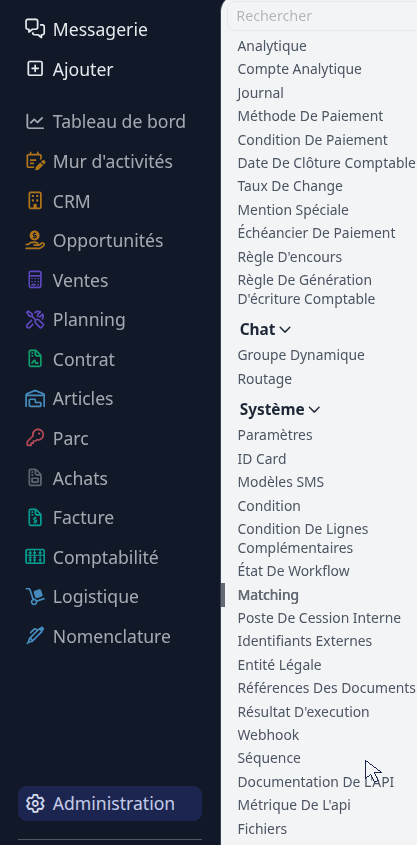Open the CRM building icon
Image resolution: width=417 pixels, height=845 pixels.
coord(35,201)
